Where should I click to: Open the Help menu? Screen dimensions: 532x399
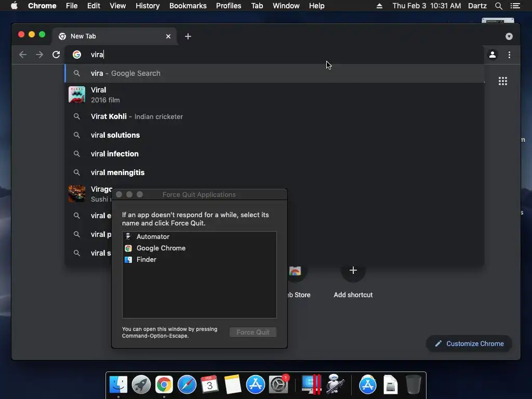click(316, 6)
